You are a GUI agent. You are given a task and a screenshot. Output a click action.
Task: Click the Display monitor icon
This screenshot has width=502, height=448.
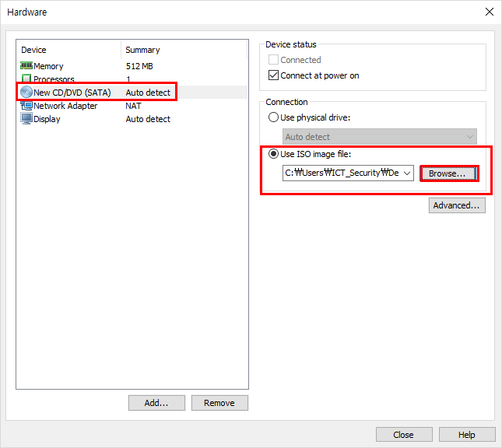tap(26, 119)
